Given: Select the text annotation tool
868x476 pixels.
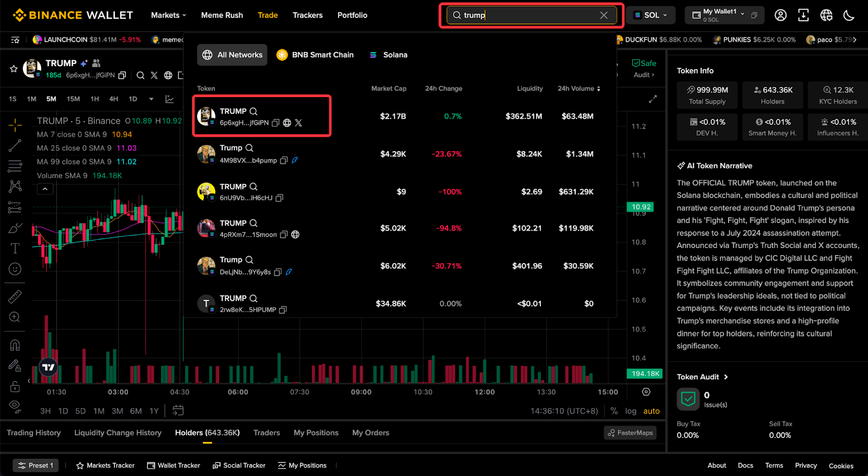Looking at the screenshot, I should [x=15, y=248].
